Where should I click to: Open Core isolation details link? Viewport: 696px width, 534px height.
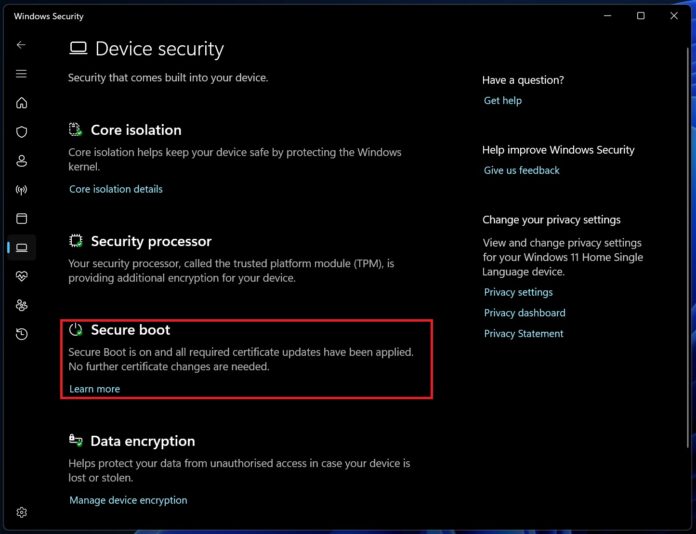[116, 189]
